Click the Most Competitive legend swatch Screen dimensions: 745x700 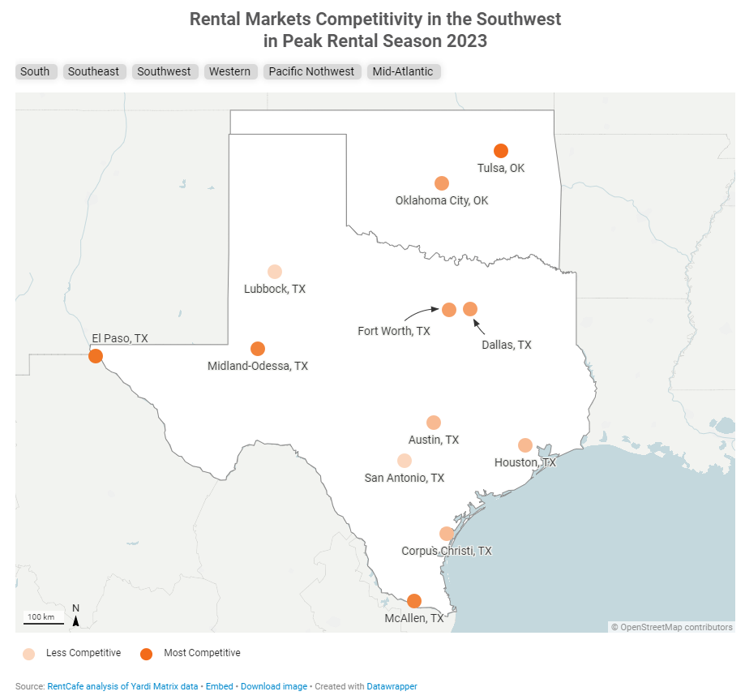click(147, 654)
